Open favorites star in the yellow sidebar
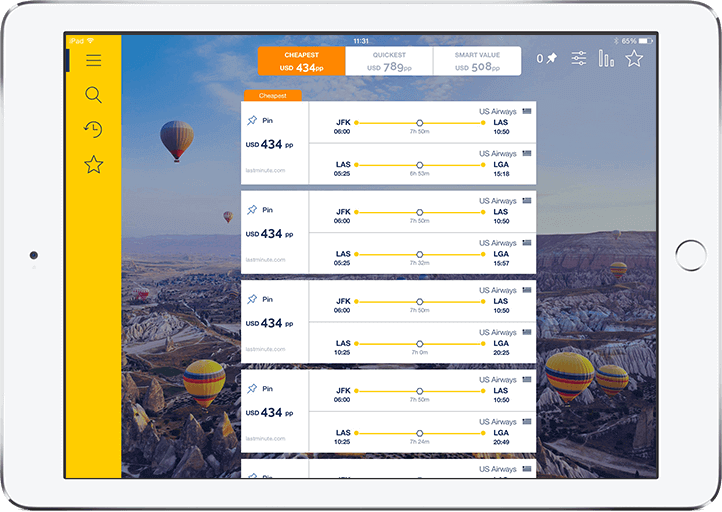This screenshot has height=512, width=722. pos(93,164)
